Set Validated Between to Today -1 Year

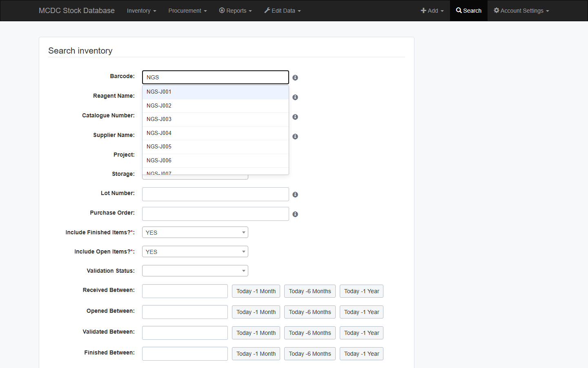tap(361, 333)
